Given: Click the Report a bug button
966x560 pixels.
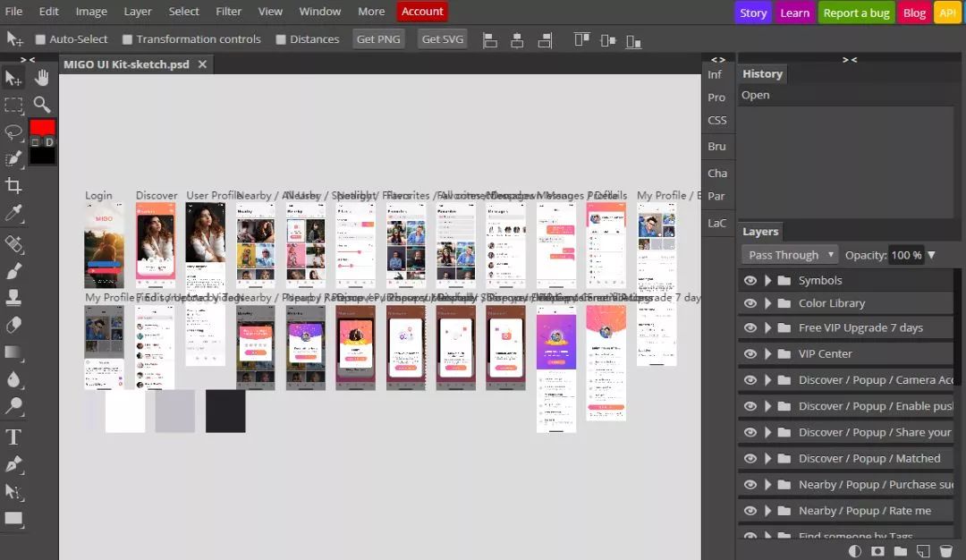Looking at the screenshot, I should pos(856,13).
